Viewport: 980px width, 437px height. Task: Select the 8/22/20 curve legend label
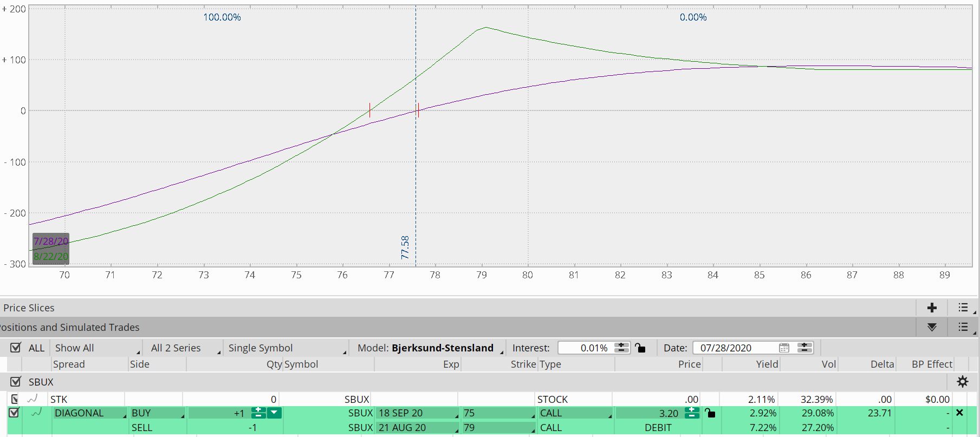click(51, 256)
